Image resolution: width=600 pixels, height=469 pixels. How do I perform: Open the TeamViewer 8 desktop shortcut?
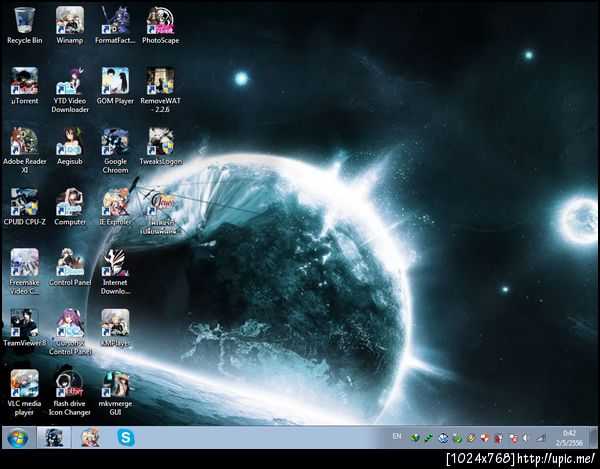point(24,328)
